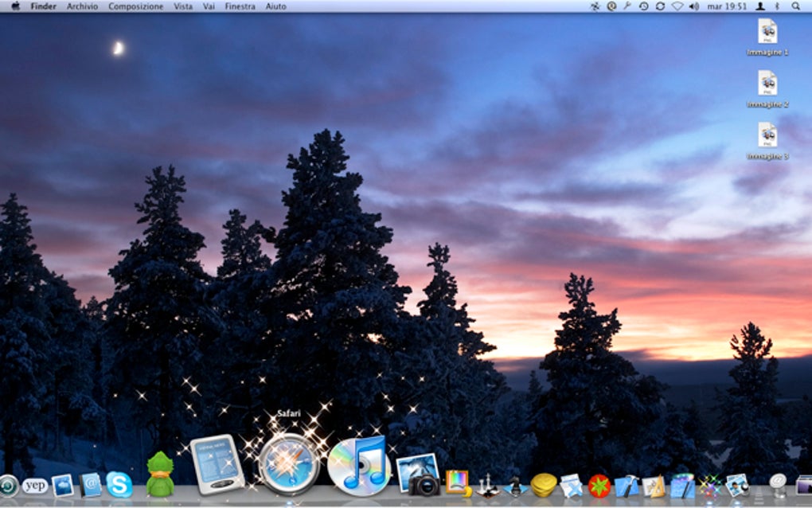Image resolution: width=812 pixels, height=508 pixels.
Task: Open the Vai menu
Action: (x=209, y=6)
